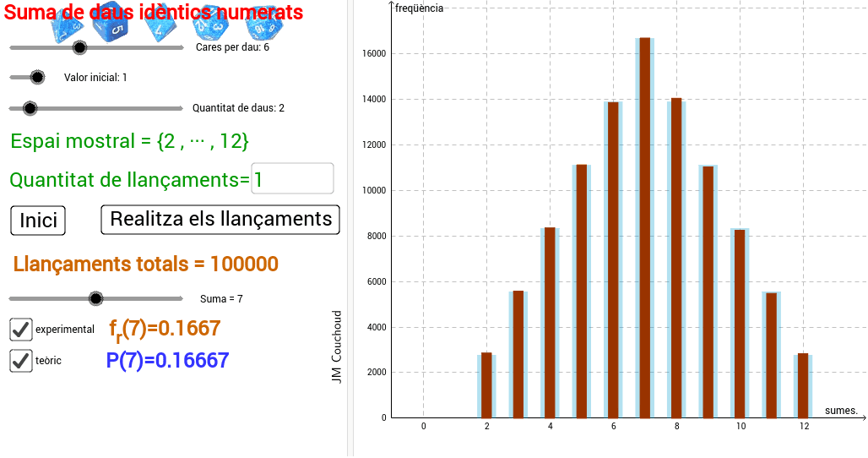Click the title 'Suma de daus idèntics numerats'
The width and height of the screenshot is (868, 458).
tap(154, 12)
